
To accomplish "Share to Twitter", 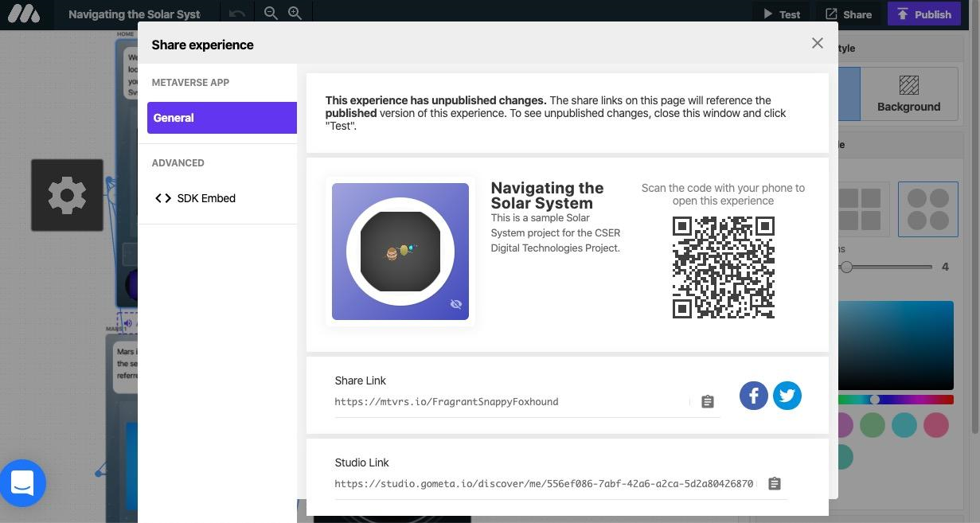I will 787,396.
